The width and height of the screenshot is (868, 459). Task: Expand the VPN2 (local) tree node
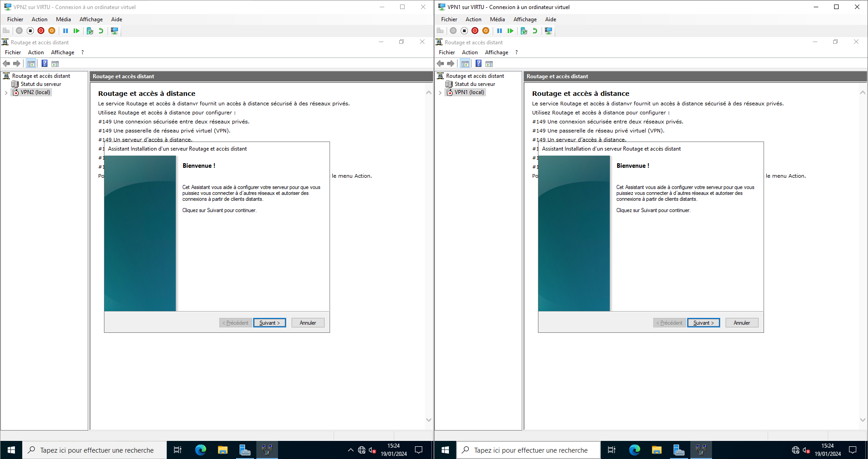click(6, 93)
